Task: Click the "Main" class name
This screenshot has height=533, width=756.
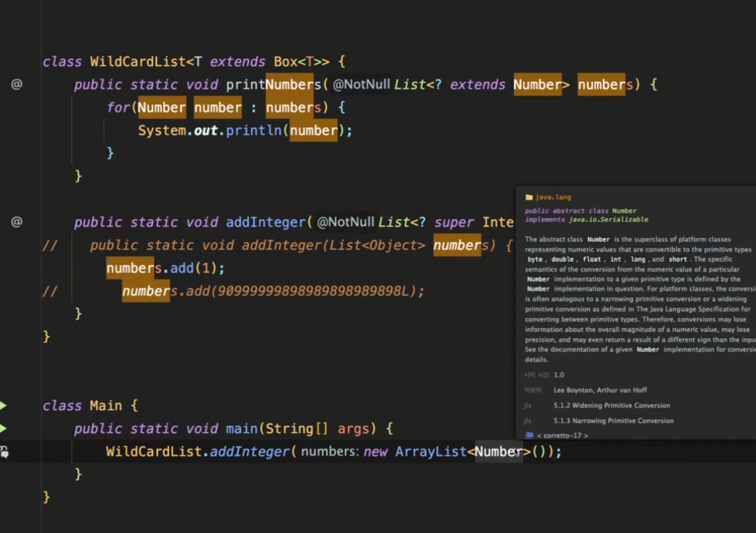Action: coord(106,405)
